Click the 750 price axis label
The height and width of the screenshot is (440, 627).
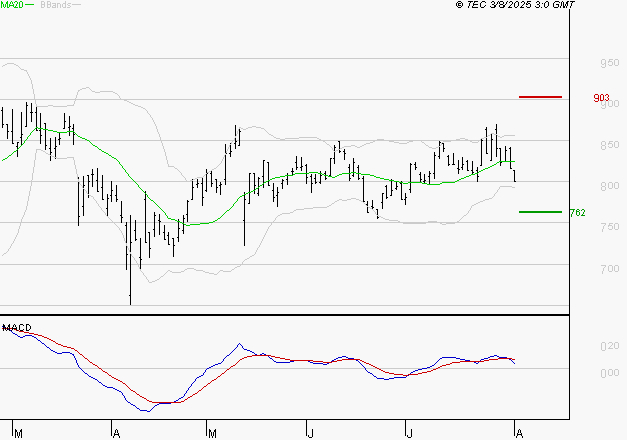tap(610, 227)
